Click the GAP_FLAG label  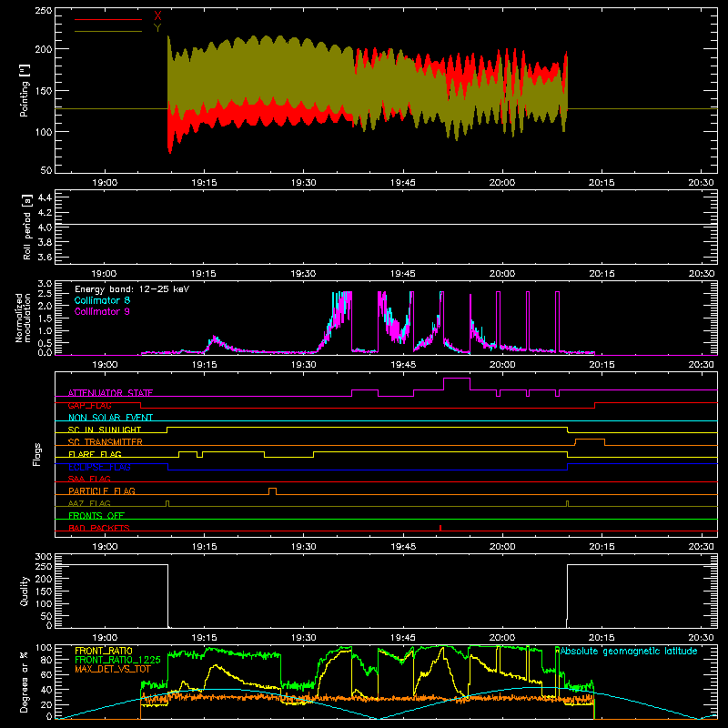pos(89,405)
